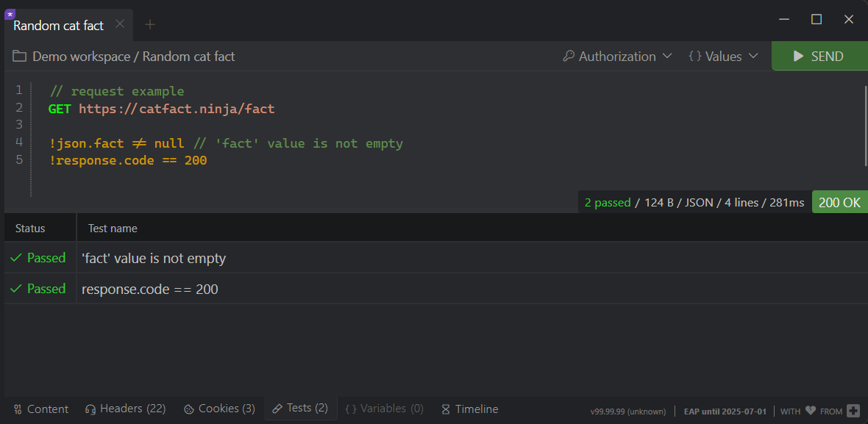Click Passed status for response.code test
Screen dimensions: 868x424
46,289
